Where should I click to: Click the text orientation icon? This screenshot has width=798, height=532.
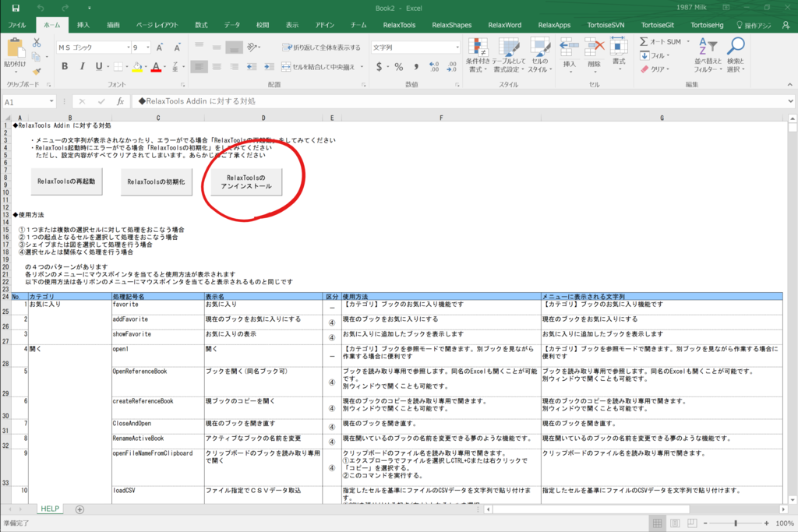(252, 48)
